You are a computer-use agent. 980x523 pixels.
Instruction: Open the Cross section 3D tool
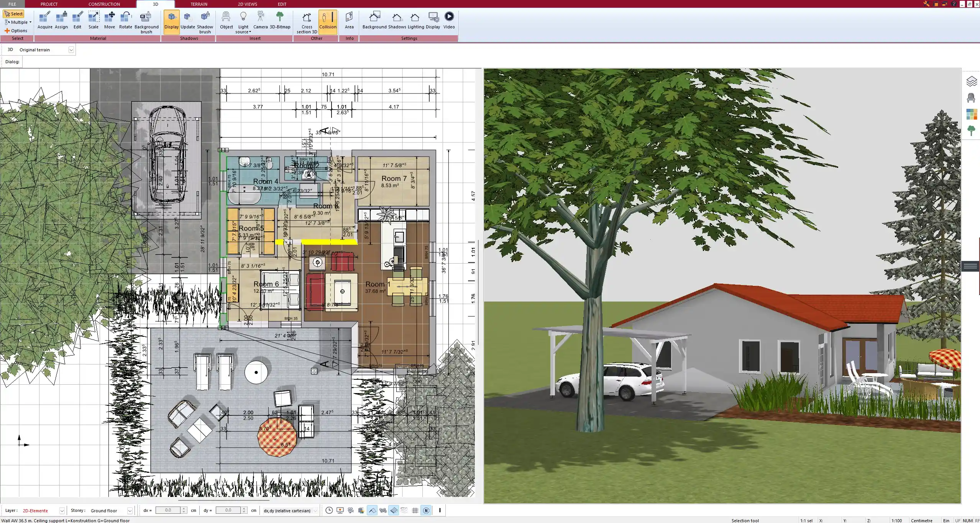307,22
